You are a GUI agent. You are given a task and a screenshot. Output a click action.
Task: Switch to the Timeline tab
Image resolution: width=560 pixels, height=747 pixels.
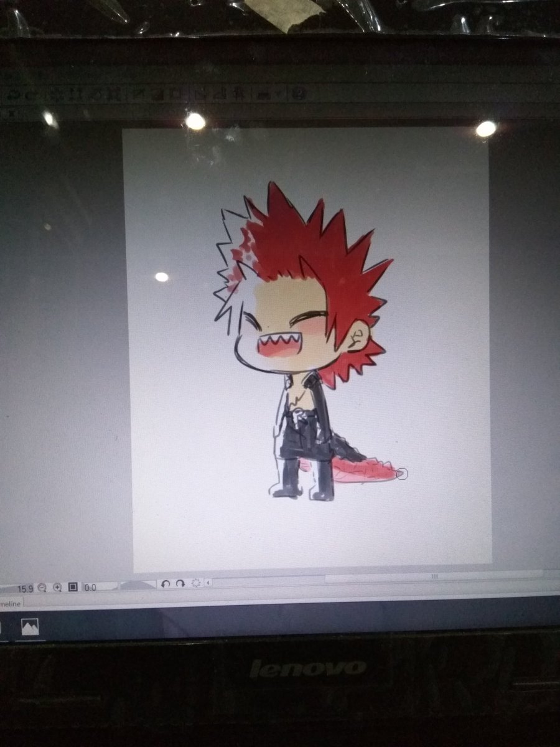tap(11, 604)
